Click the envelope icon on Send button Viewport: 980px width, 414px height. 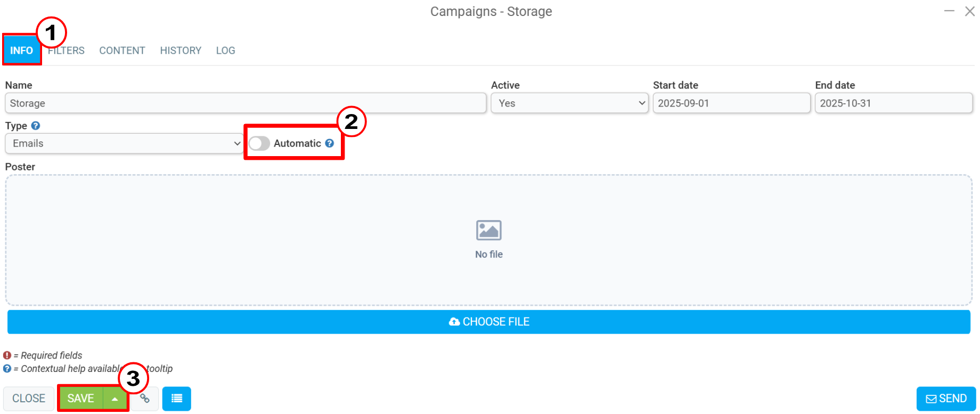pos(931,399)
